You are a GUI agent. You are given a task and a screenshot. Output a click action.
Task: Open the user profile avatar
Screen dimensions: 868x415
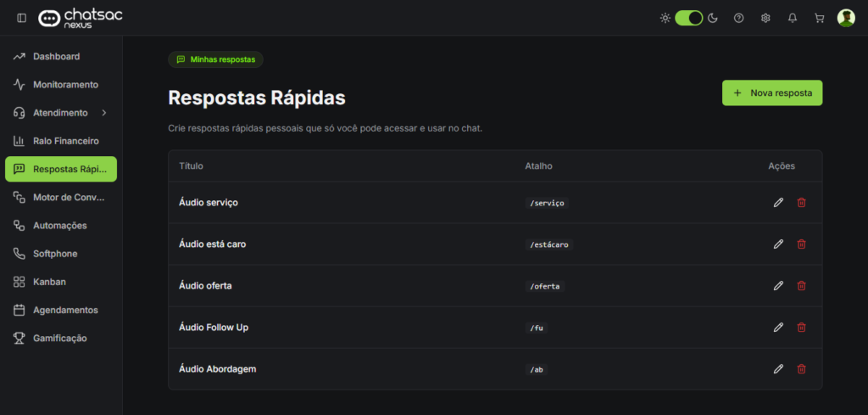click(846, 18)
